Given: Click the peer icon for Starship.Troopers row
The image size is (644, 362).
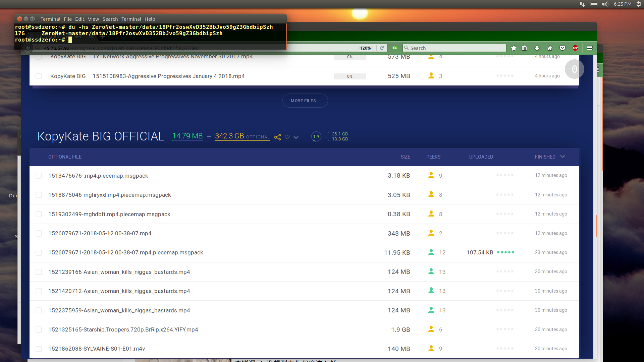Looking at the screenshot, I should [431, 329].
